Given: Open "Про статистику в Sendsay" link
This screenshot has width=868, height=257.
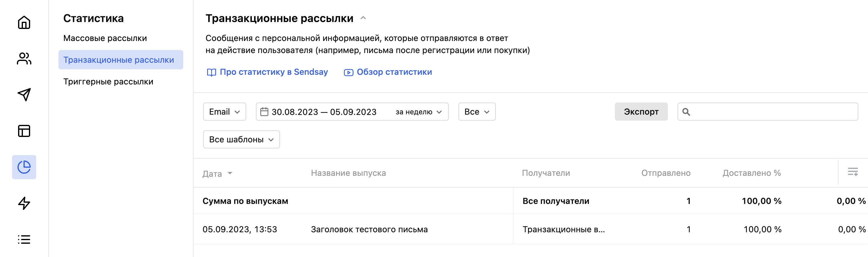Looking at the screenshot, I should (x=273, y=72).
